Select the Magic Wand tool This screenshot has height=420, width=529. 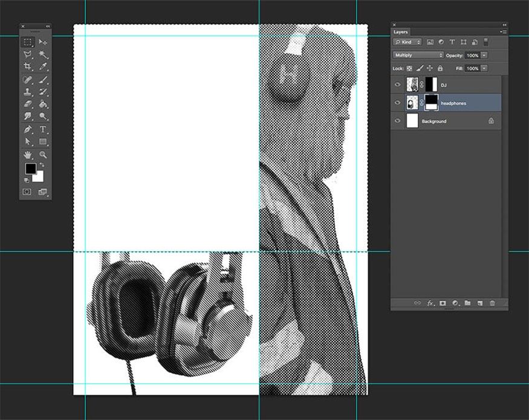click(x=43, y=54)
